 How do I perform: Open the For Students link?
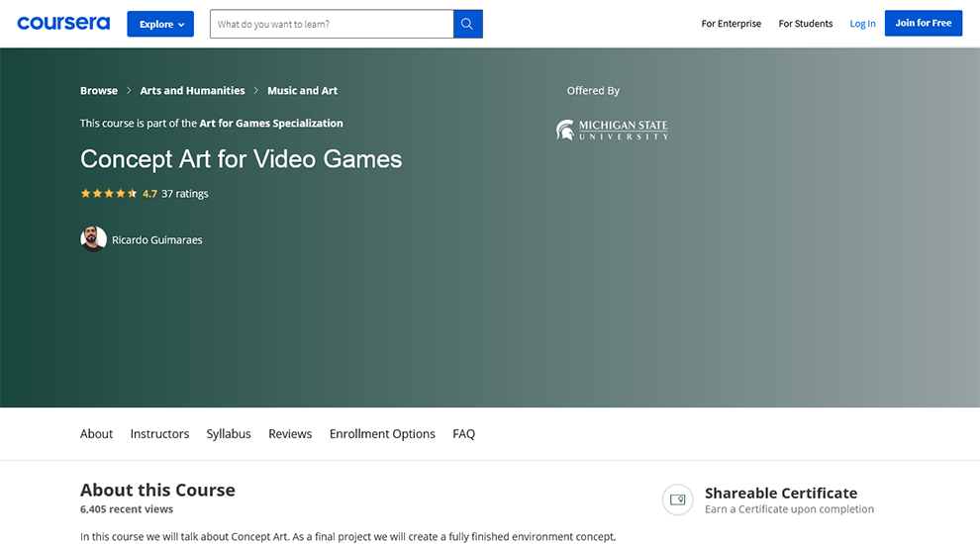806,24
